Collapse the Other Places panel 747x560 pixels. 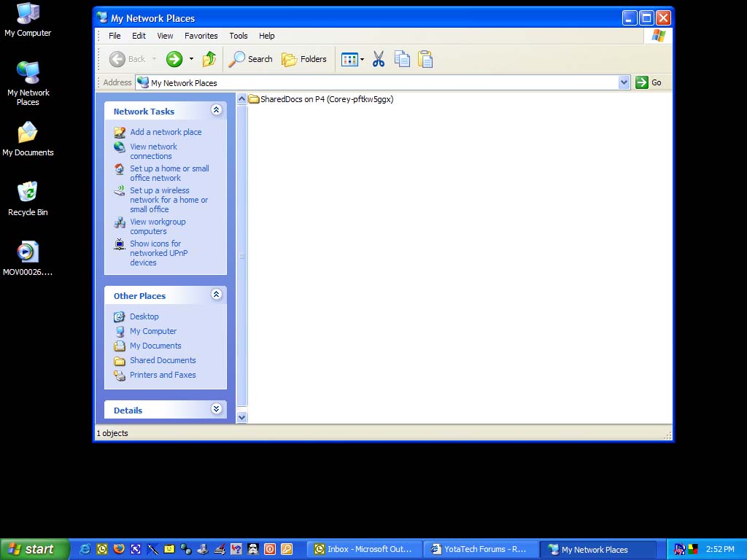coord(216,295)
